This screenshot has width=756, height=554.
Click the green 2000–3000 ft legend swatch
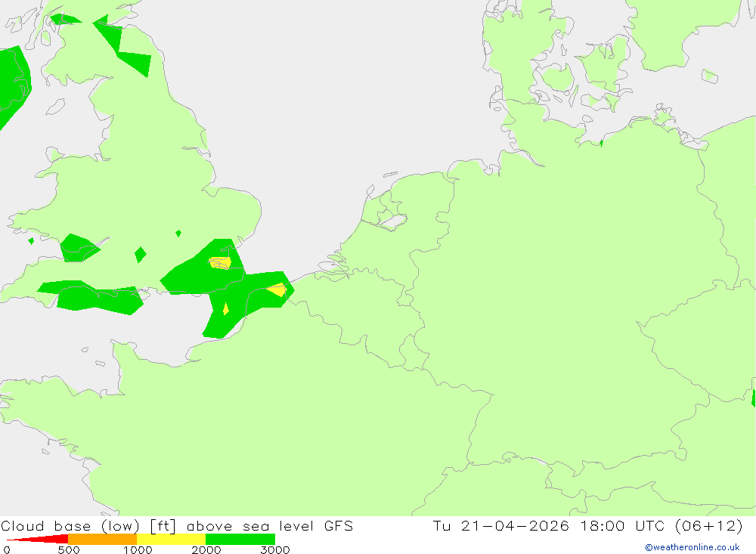pyautogui.click(x=240, y=539)
